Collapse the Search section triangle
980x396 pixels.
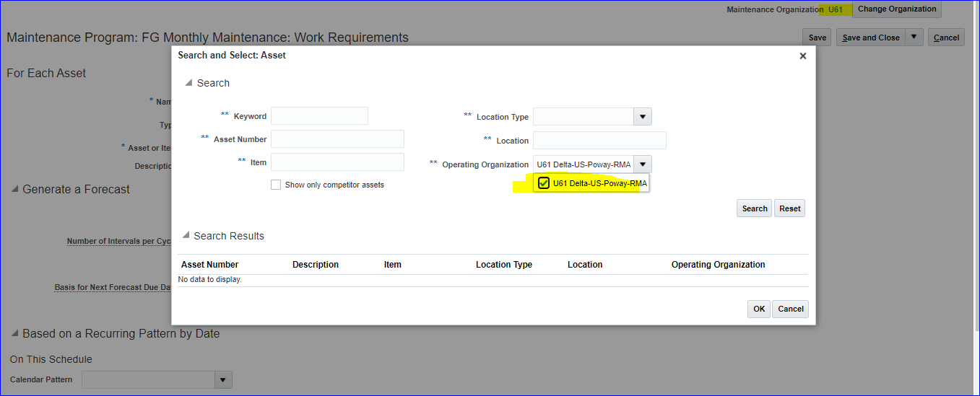[x=188, y=83]
